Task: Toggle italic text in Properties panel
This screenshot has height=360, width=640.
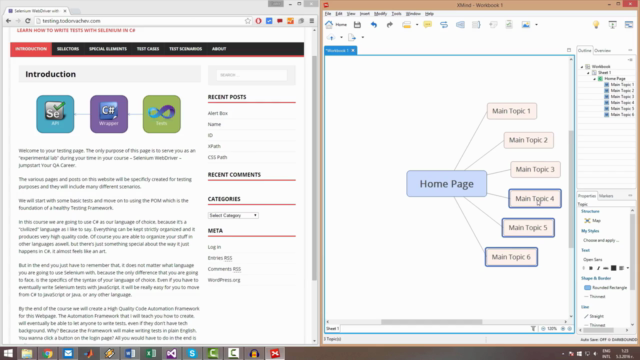Action: click(598, 268)
